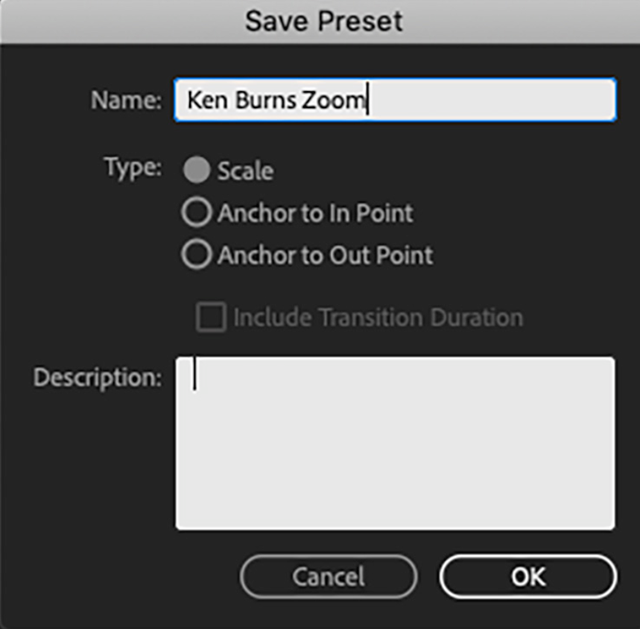The image size is (640, 629).
Task: Click the Save Preset title bar
Action: [320, 21]
